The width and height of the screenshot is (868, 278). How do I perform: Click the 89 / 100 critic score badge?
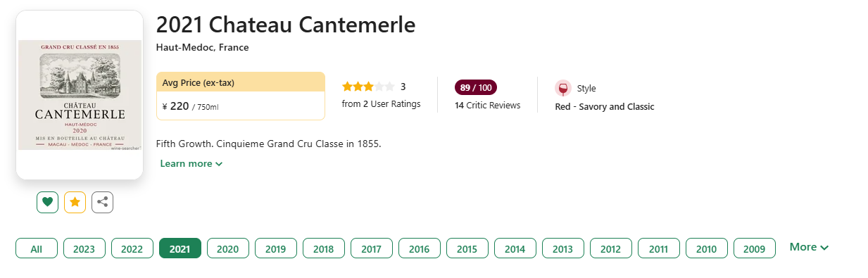pos(476,87)
